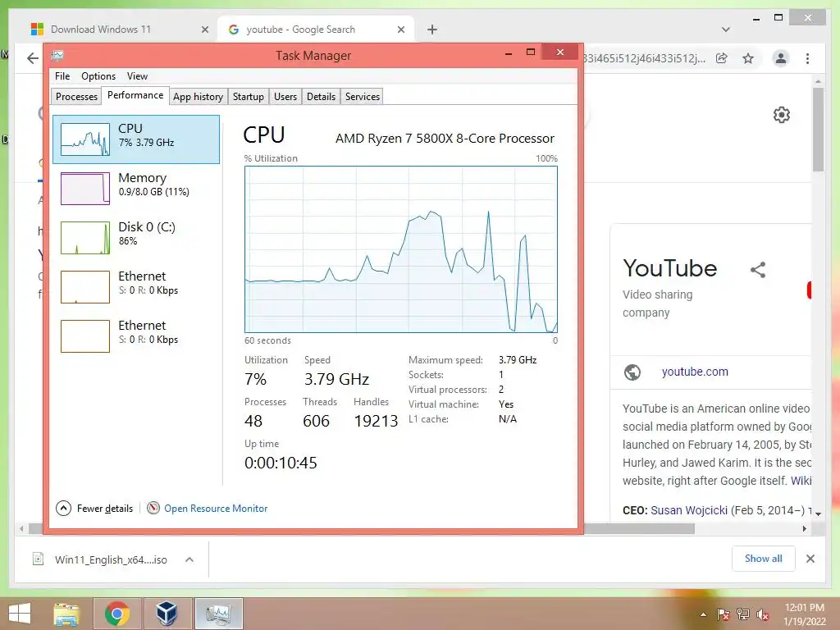
Task: Click the globe icon beside youtube.com
Action: coord(632,372)
